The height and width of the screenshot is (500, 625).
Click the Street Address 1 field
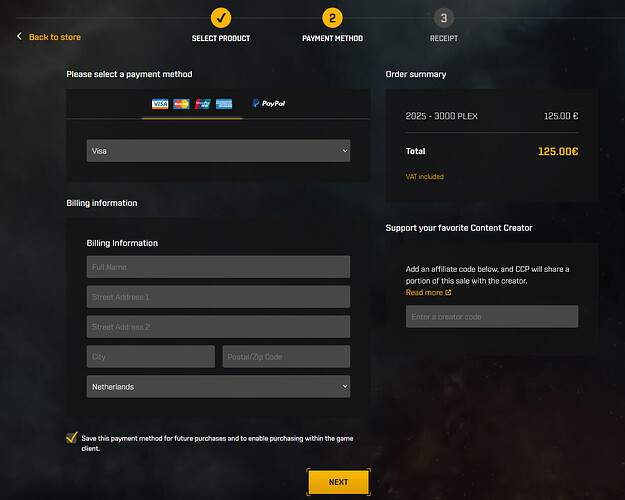pyautogui.click(x=218, y=297)
